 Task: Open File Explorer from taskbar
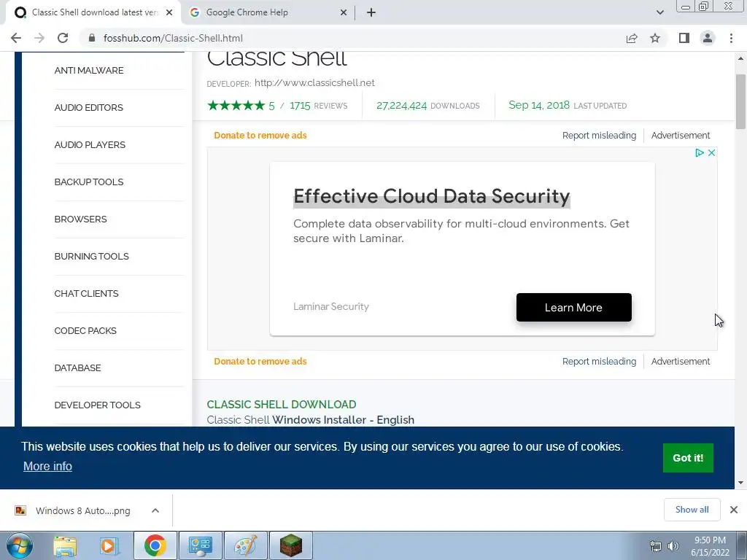point(65,545)
